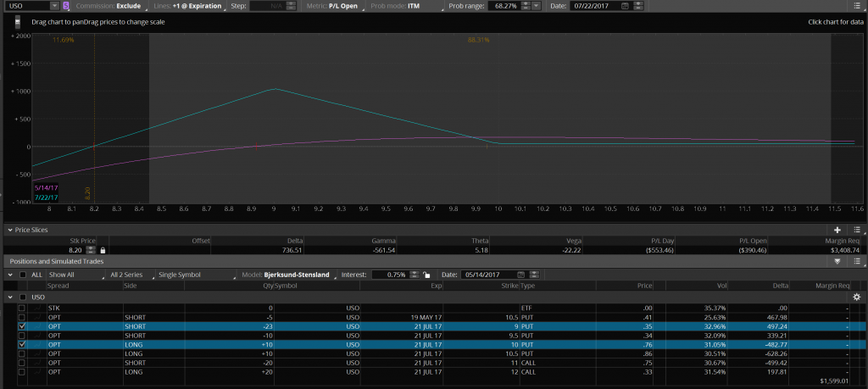The image size is (868, 389).
Task: Click the chart vertical scale slider handle
Action: [x=19, y=20]
